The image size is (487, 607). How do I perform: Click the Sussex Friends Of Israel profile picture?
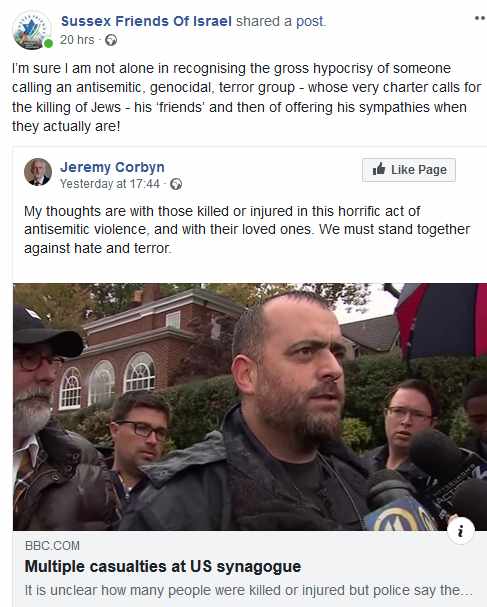pos(32,30)
